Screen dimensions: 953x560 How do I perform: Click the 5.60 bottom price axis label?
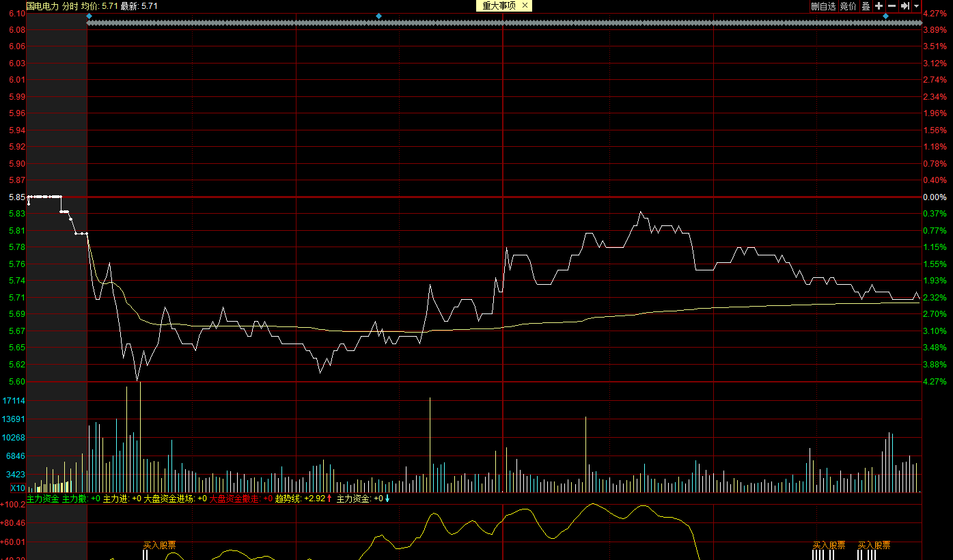click(17, 381)
